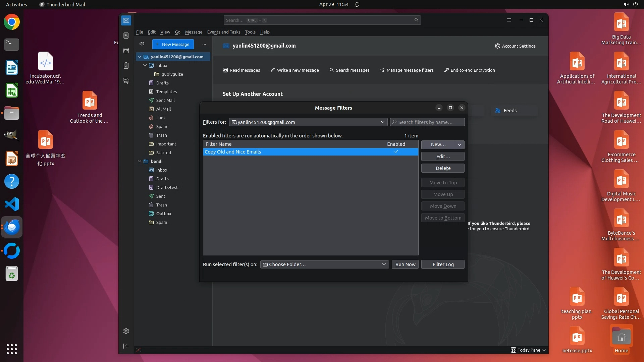Collapse the spaces toolbar arrow icon
The height and width of the screenshot is (362, 644).
pyautogui.click(x=126, y=346)
